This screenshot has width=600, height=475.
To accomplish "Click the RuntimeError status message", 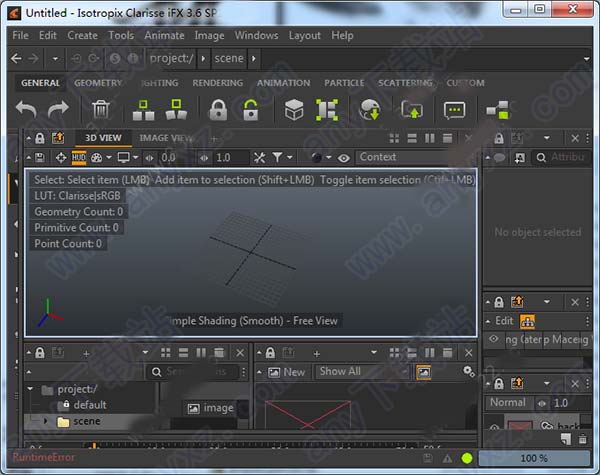I will [x=44, y=457].
